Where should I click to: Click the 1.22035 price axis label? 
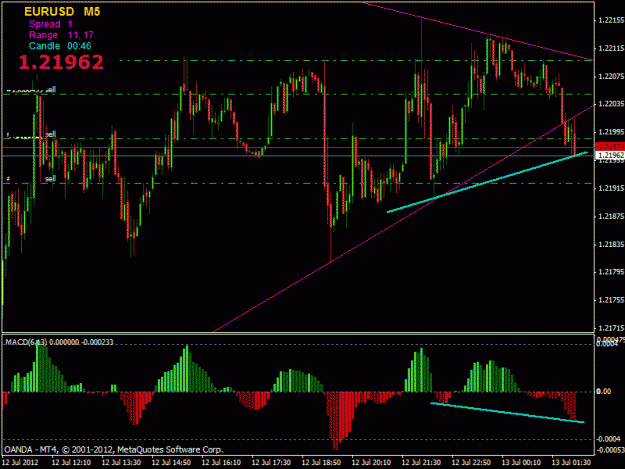tap(611, 104)
